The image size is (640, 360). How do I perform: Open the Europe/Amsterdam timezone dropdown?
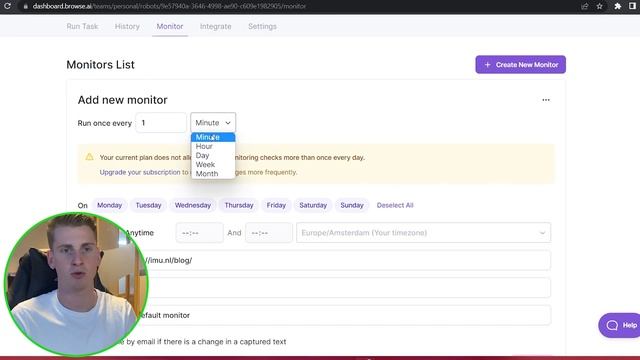[423, 233]
